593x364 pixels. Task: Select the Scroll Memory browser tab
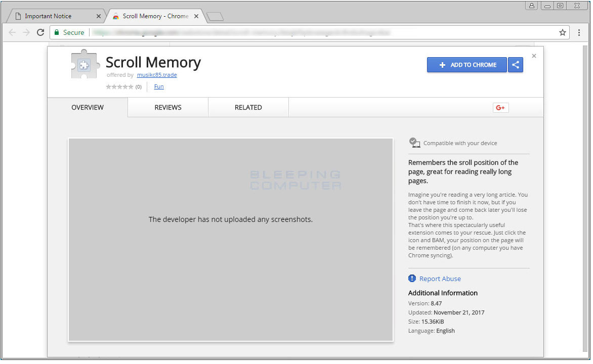(155, 16)
